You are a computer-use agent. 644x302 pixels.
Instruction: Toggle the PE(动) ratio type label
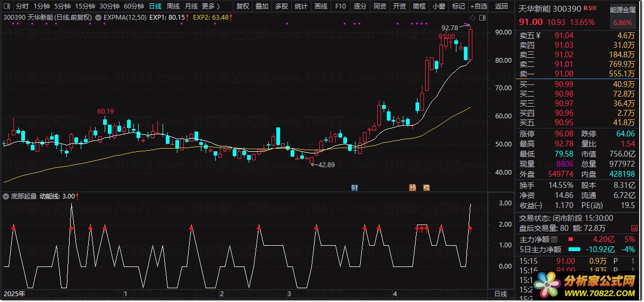pyautogui.click(x=592, y=205)
